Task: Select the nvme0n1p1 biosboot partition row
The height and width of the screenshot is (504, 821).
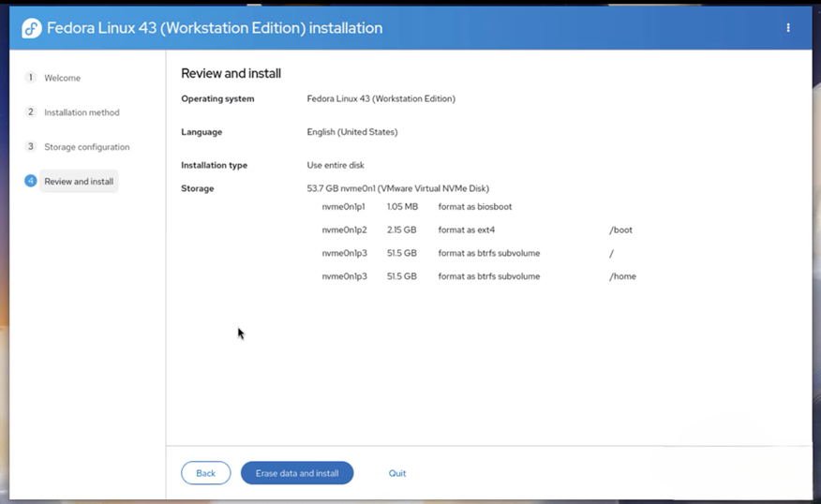Action: pos(416,207)
